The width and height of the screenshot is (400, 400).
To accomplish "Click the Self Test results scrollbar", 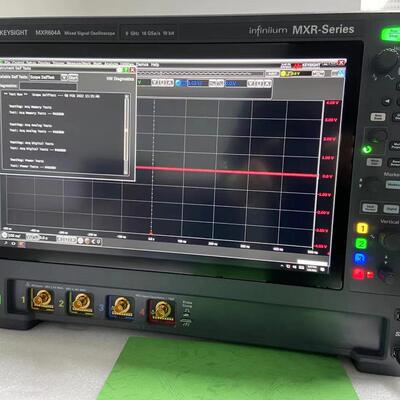I will click(126, 134).
